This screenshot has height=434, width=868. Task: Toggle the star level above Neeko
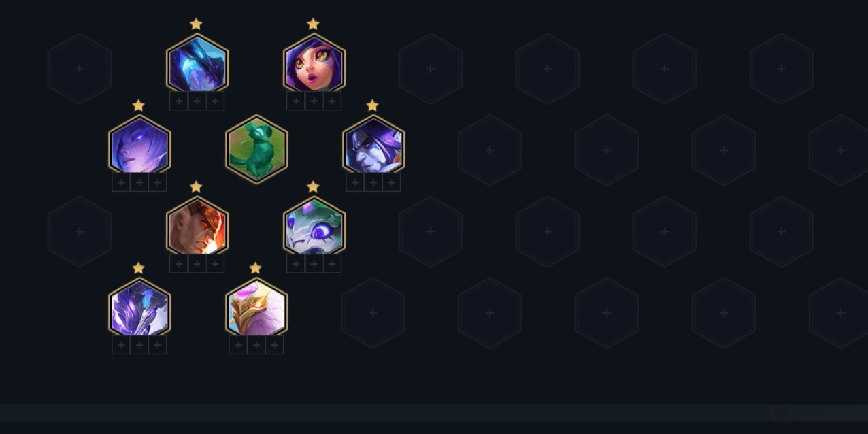(313, 24)
